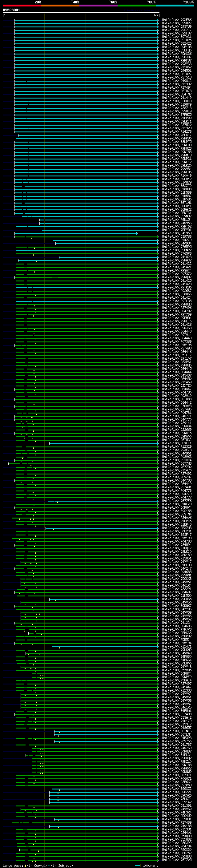Select hit UniRef100_Q8LK17
197x868 pixels.
point(176,135)
